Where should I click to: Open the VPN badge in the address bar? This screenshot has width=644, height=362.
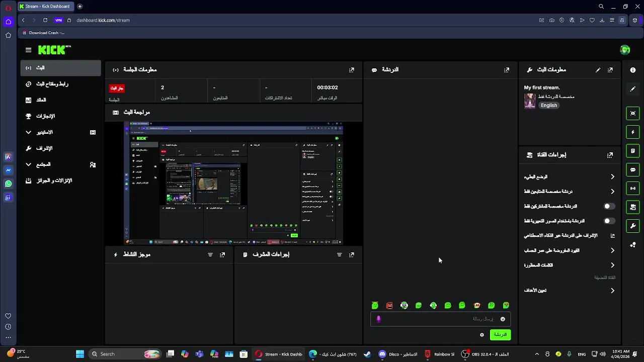[x=59, y=20]
